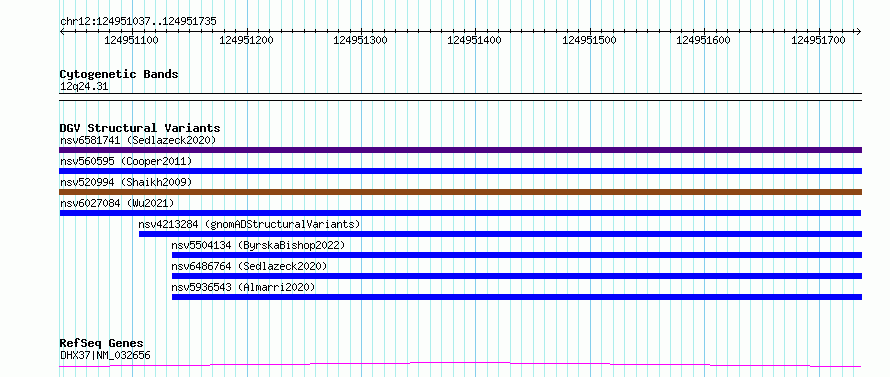This screenshot has height=377, width=890.
Task: Click the blue nsv560595 variant bar
Action: pos(460,171)
